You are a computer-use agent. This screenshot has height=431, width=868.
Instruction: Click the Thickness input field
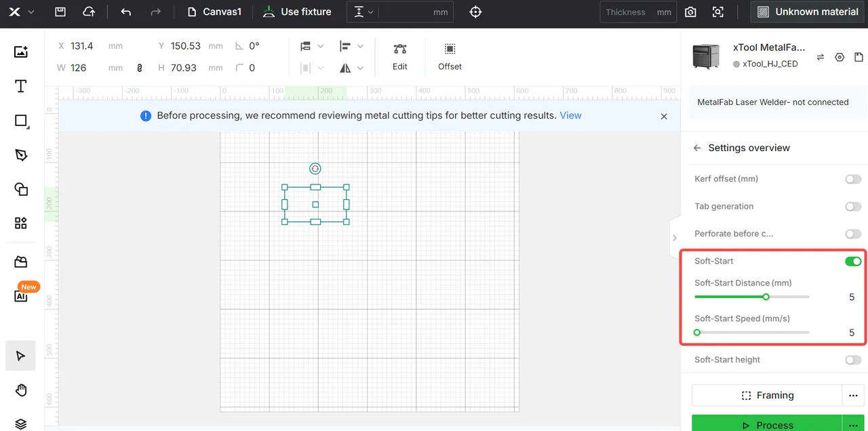[637, 12]
